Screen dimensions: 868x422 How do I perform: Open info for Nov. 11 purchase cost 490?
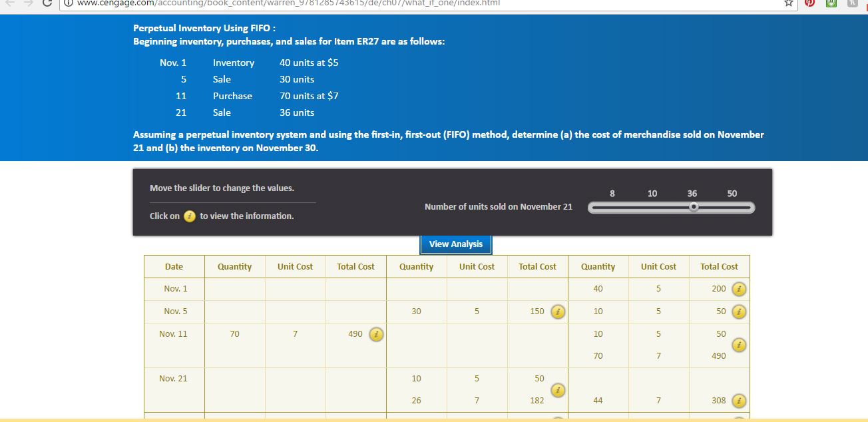tap(376, 335)
